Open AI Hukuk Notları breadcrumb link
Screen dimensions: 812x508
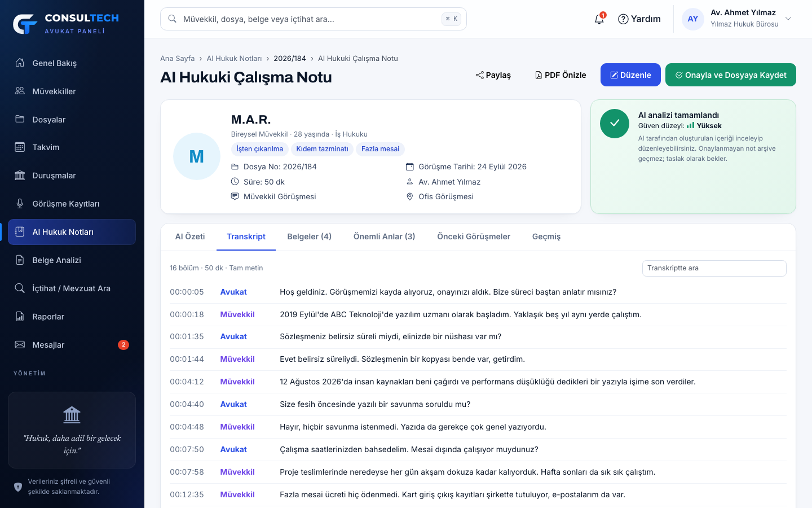coord(234,59)
